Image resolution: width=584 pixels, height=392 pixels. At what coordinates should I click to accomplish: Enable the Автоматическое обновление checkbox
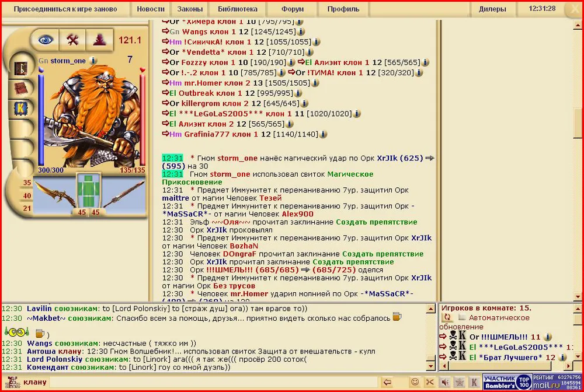pyautogui.click(x=462, y=318)
